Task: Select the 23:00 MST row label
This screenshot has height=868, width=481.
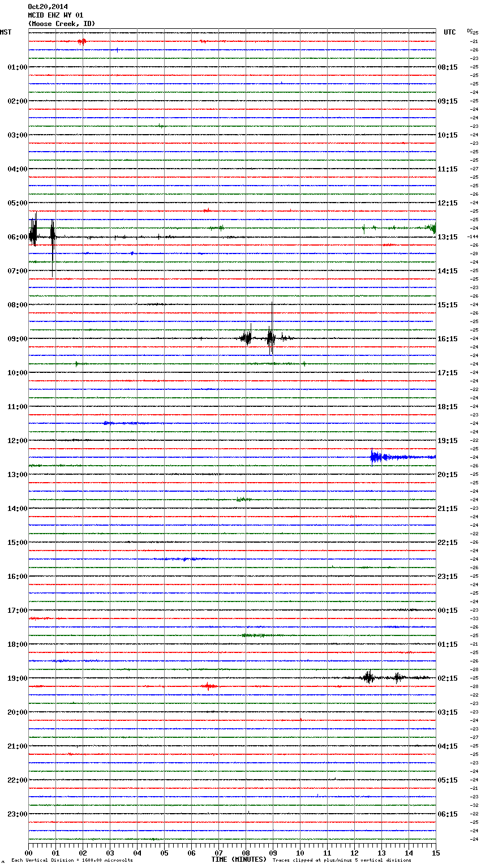Action: 18,814
